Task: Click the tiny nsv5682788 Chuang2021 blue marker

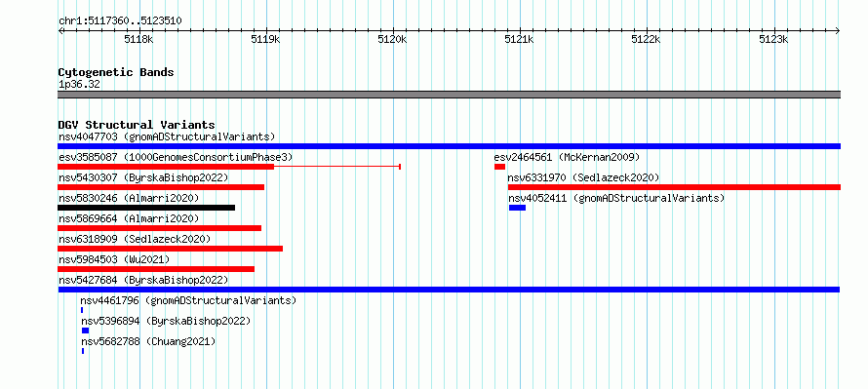Action: coord(83,351)
